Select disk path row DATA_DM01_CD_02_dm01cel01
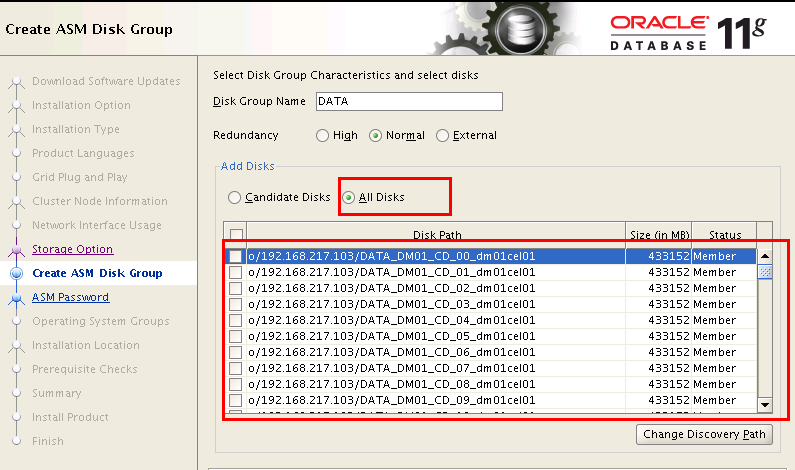 pos(436,288)
